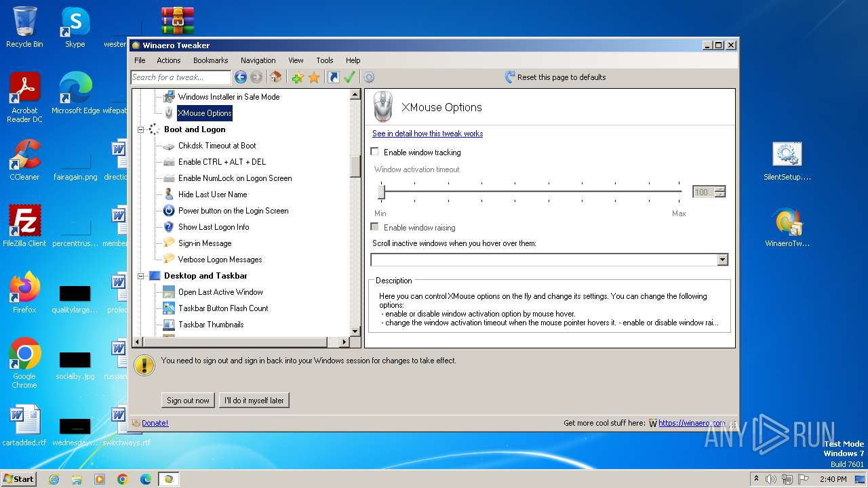Click the XMouse Options tree item
Screen dimensions: 868x488
click(205, 113)
